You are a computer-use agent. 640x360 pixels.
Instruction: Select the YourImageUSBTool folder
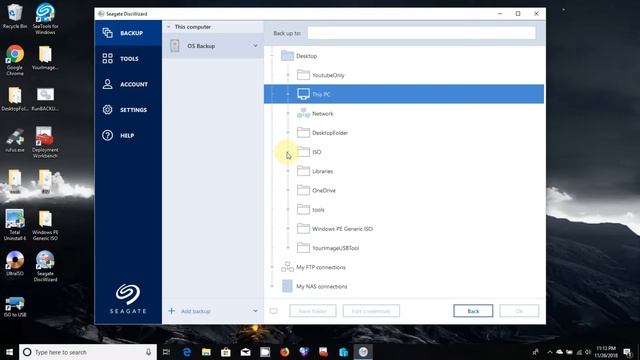[x=336, y=248]
